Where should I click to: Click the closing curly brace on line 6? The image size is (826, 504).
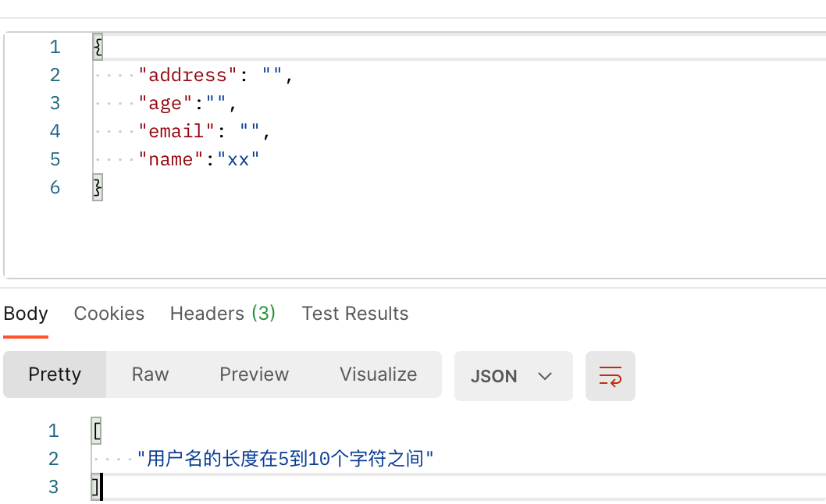click(98, 187)
